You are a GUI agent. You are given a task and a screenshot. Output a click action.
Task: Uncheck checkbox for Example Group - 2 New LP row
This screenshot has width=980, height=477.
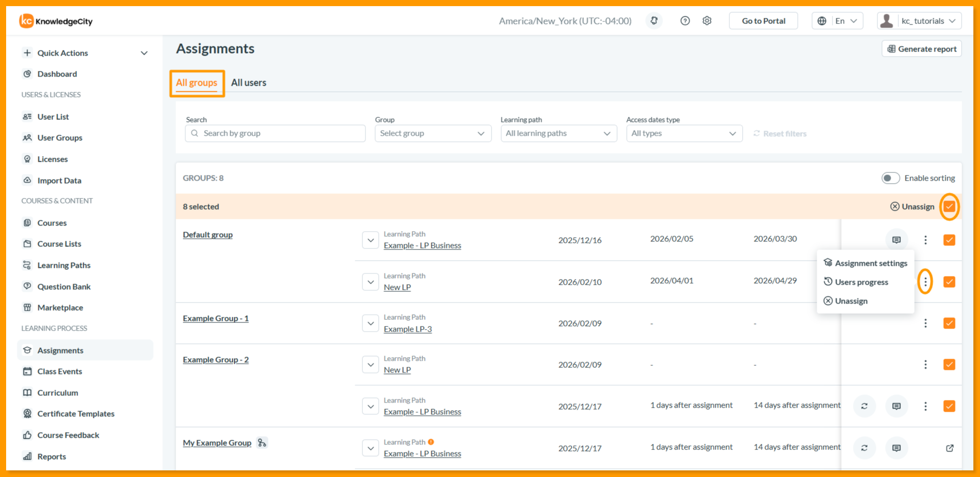click(949, 365)
